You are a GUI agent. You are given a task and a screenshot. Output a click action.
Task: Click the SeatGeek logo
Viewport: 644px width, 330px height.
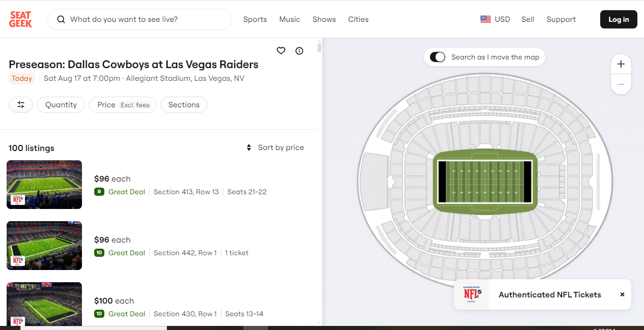pos(21,19)
